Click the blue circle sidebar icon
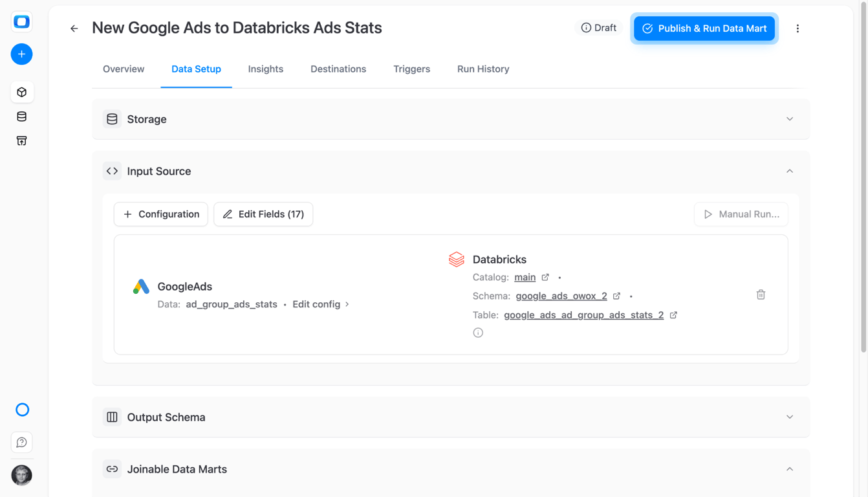This screenshot has height=497, width=868. coord(22,410)
